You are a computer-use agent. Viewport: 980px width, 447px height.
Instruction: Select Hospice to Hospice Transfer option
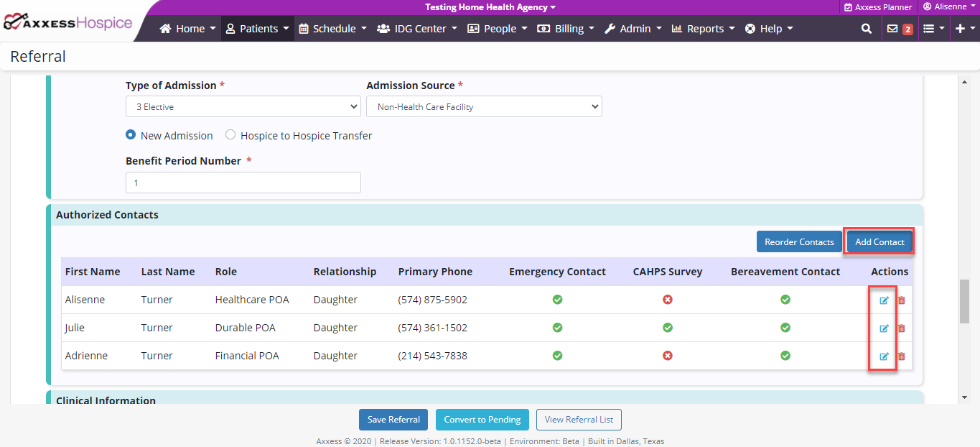tap(230, 135)
